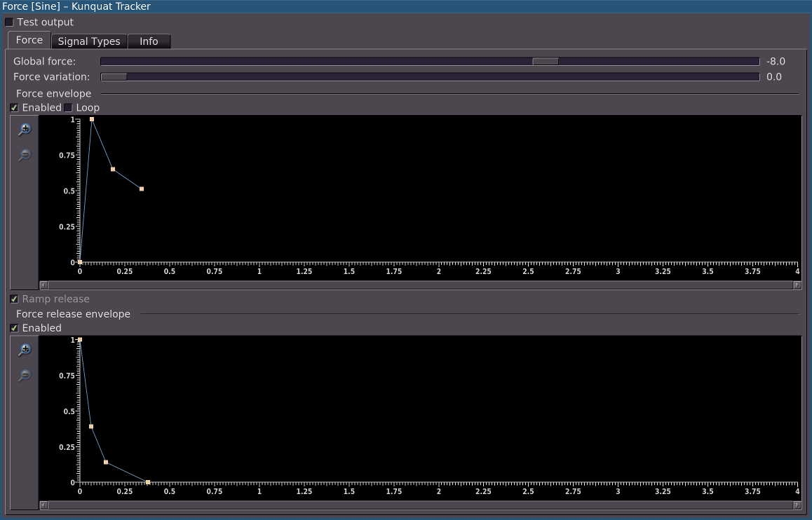Click the Global force label
812x520 pixels.
[x=45, y=62]
